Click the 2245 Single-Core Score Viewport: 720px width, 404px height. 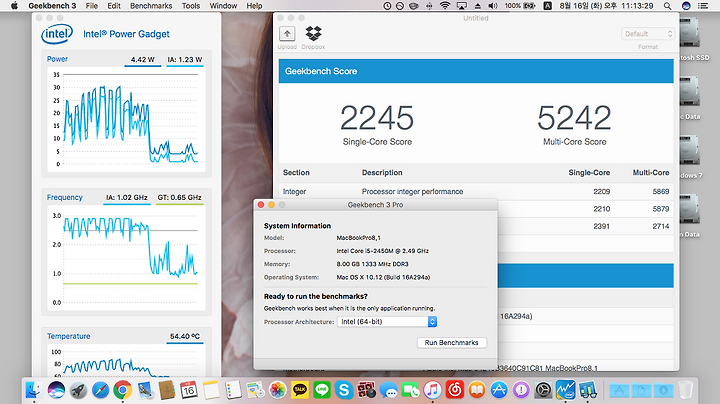pyautogui.click(x=377, y=118)
